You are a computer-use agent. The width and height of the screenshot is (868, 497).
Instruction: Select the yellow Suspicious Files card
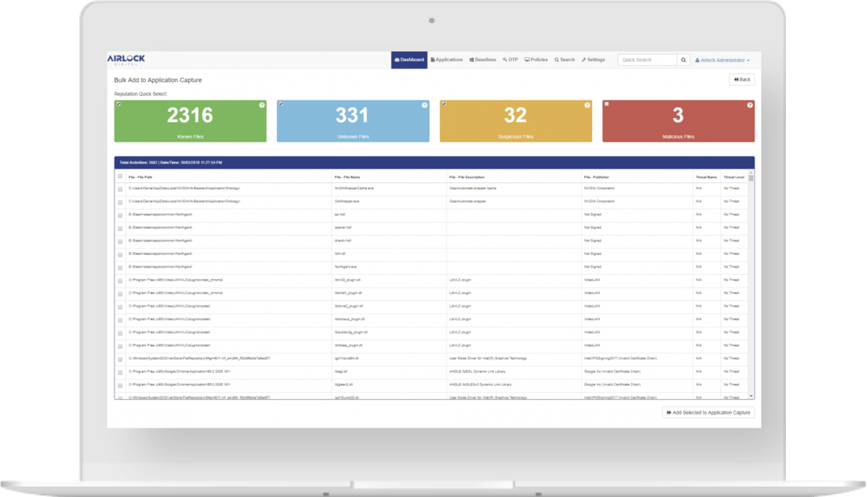tap(516, 121)
